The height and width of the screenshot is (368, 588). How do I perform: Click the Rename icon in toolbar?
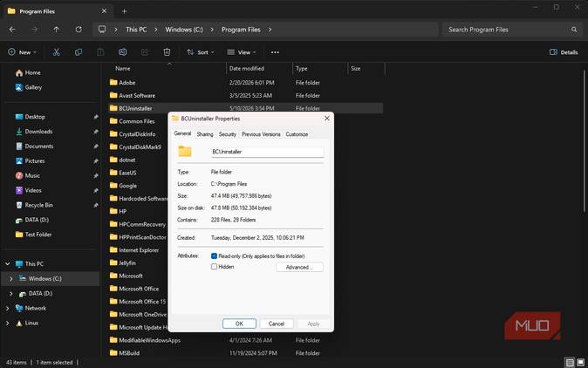[x=123, y=52]
